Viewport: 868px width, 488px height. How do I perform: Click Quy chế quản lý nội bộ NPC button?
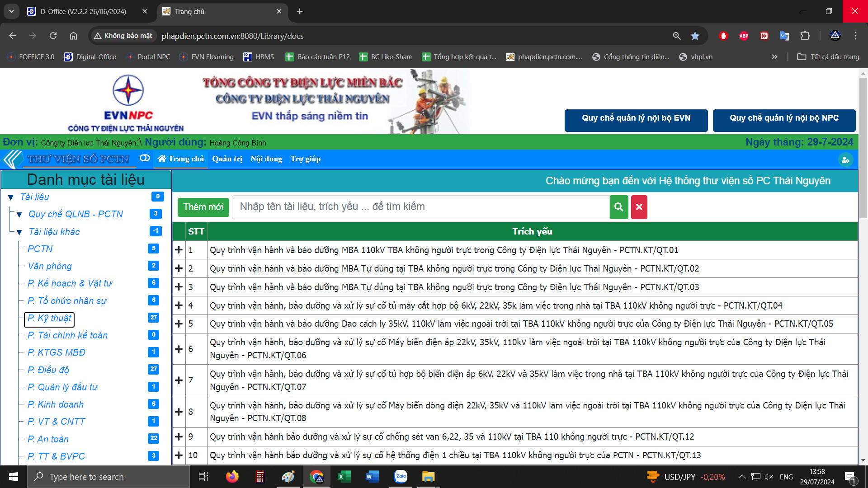pos(784,117)
